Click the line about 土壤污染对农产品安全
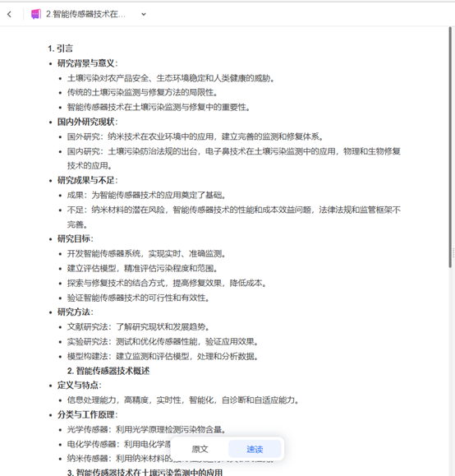Screen dimensions: 455x476 click(x=171, y=78)
